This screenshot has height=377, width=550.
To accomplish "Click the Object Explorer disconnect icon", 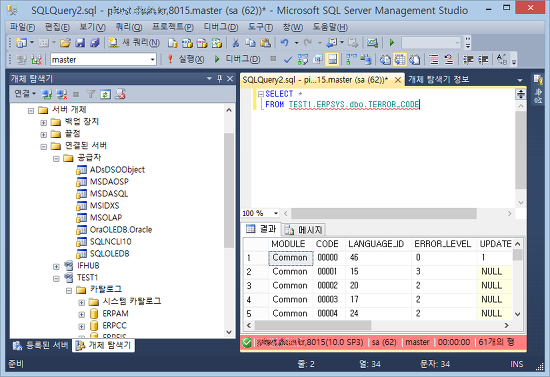I will click(x=62, y=94).
